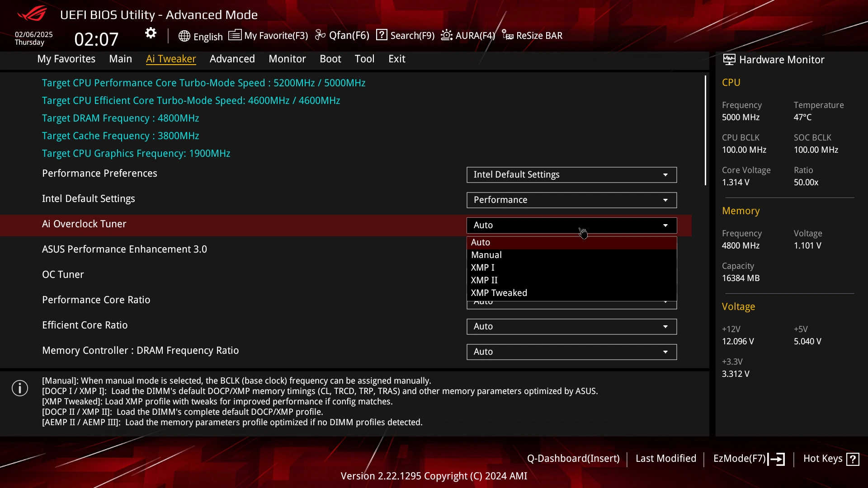This screenshot has height=488, width=868.
Task: Open the Exit tab
Action: (x=397, y=59)
